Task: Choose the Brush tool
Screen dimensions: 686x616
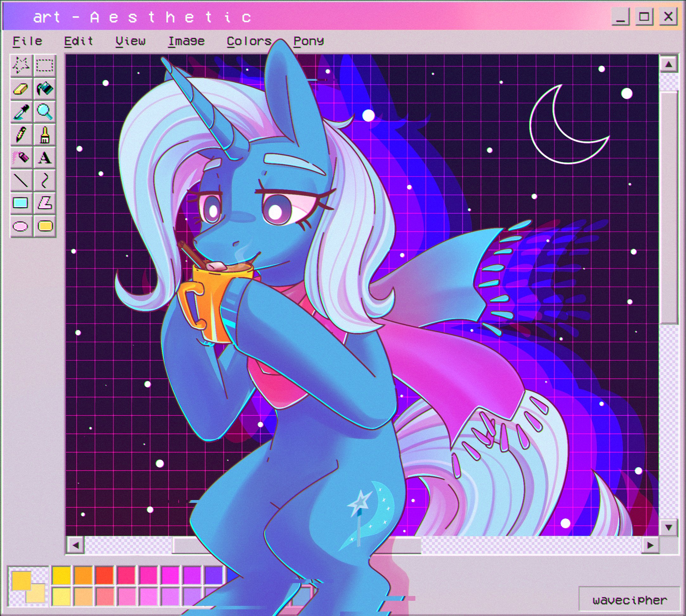Action: click(x=45, y=134)
